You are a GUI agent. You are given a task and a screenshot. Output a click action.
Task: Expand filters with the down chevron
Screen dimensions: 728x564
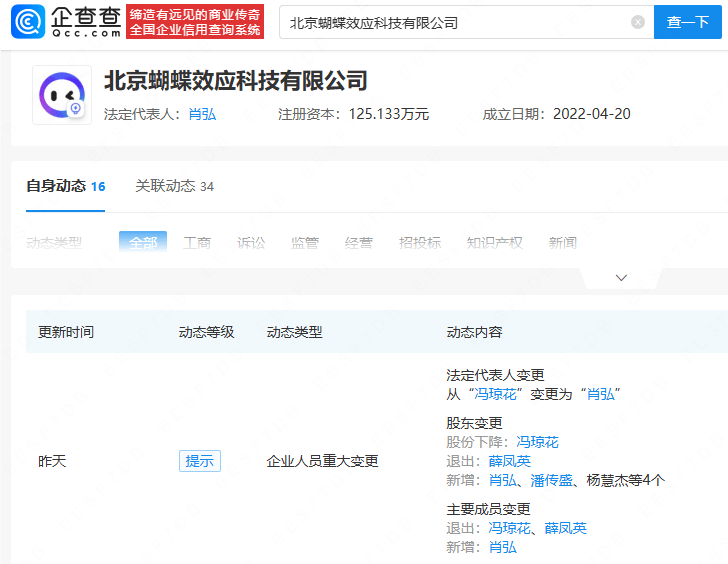(x=621, y=278)
